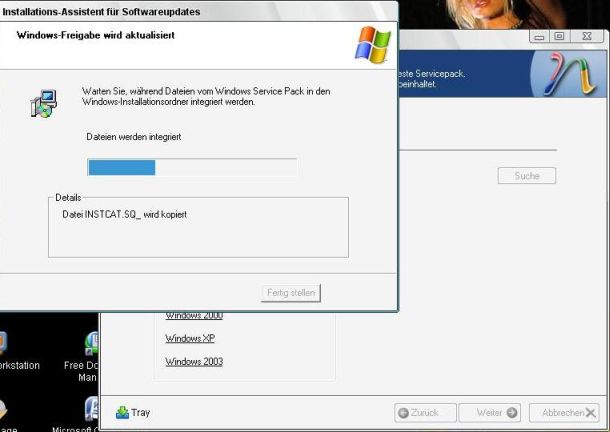
Task: Click the Windows-Freigabe wird aktualisiert heading
Action: (96, 35)
